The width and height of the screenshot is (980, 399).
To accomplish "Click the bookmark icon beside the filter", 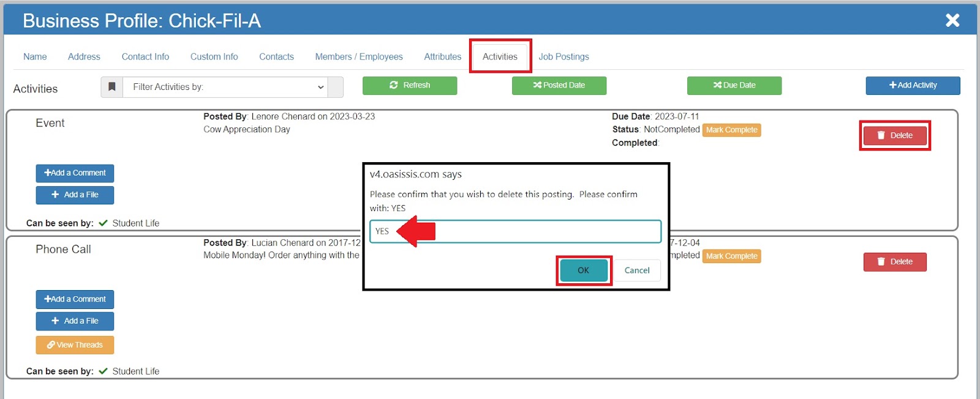I will pyautogui.click(x=112, y=87).
